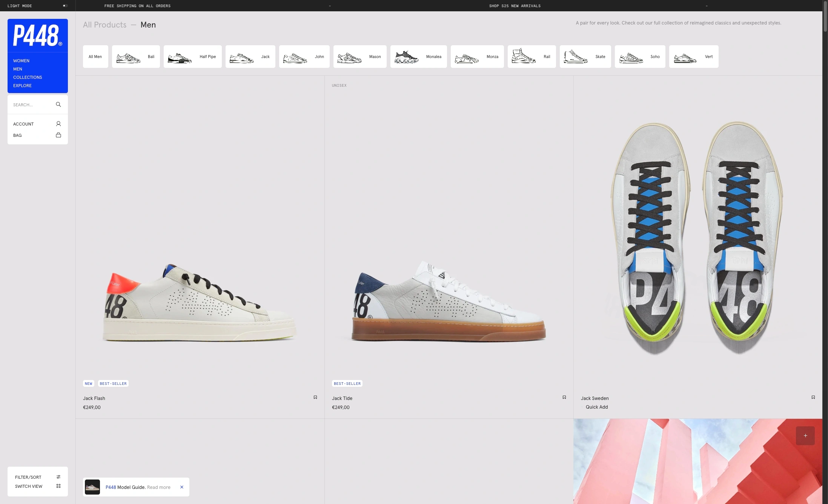Bookmark the Jack Flash sneaker
Image resolution: width=828 pixels, height=504 pixels.
tap(315, 397)
